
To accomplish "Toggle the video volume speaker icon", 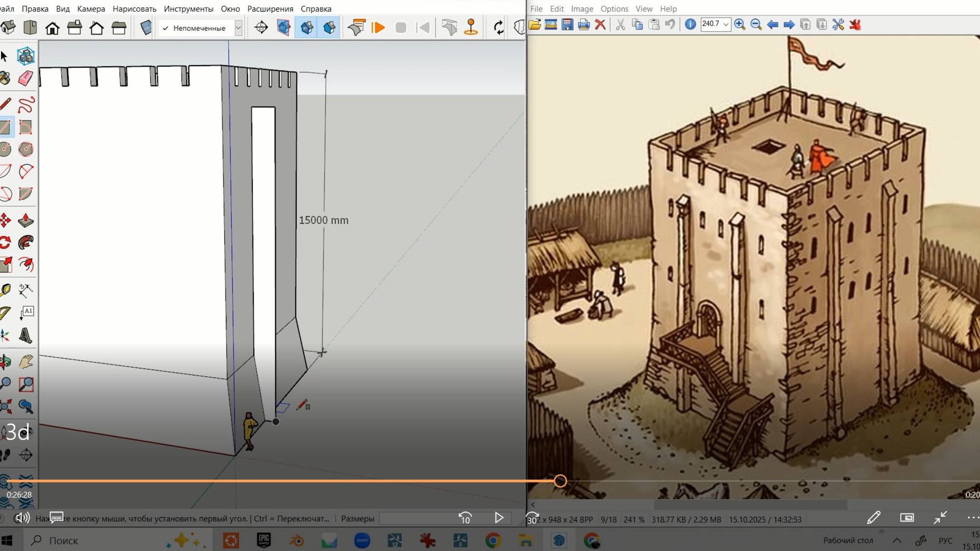I will click(x=22, y=518).
